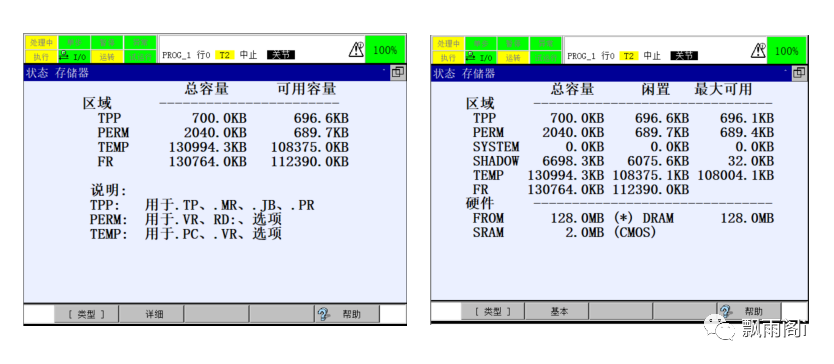Click the T2 mode indicator in right screen
This screenshot has width=834, height=364.
(628, 56)
